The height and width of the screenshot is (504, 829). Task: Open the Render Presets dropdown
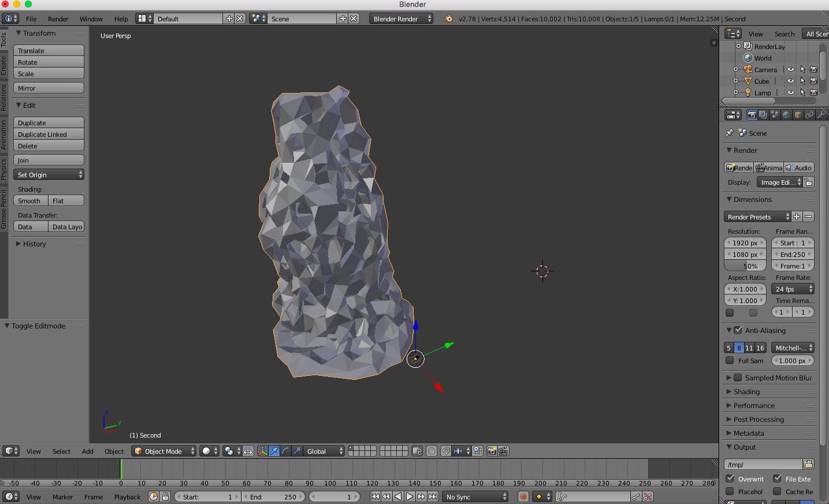[757, 216]
